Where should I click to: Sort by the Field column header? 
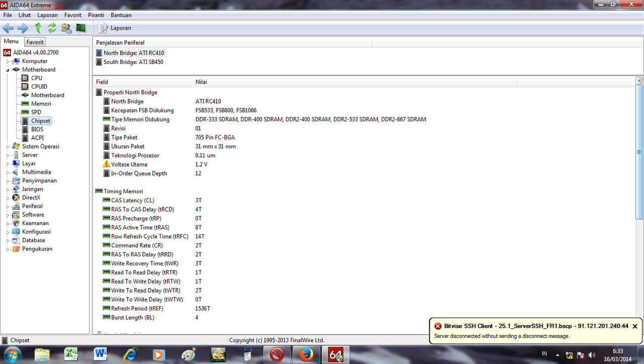(143, 82)
